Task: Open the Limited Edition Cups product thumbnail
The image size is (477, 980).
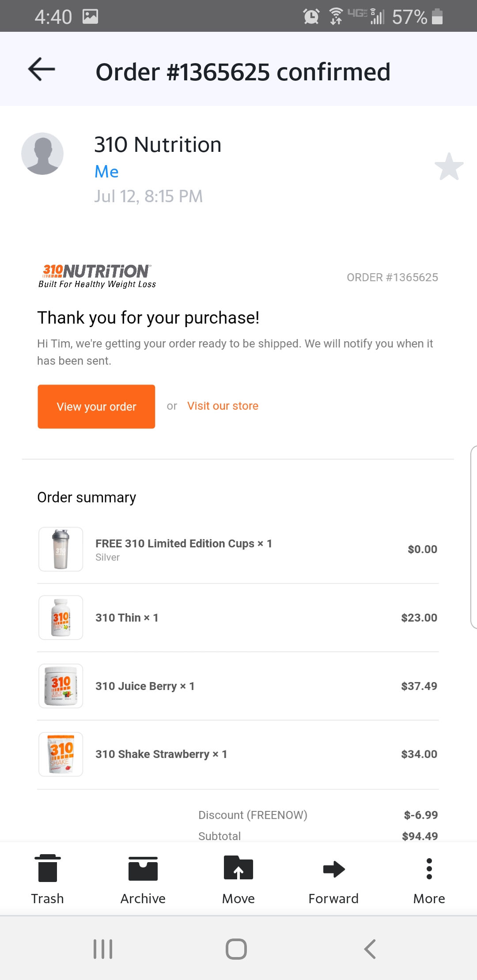Action: click(61, 549)
